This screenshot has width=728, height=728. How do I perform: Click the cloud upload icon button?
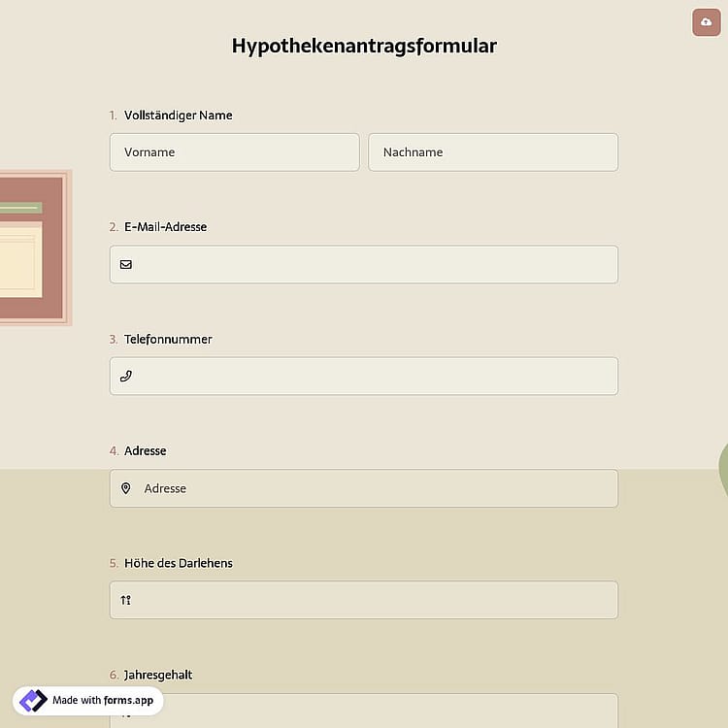707,22
